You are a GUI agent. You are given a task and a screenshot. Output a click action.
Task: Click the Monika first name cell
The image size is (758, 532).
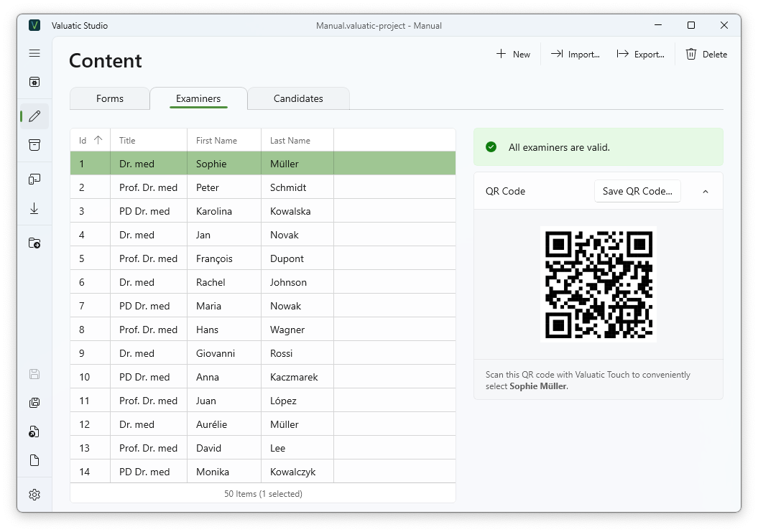224,471
